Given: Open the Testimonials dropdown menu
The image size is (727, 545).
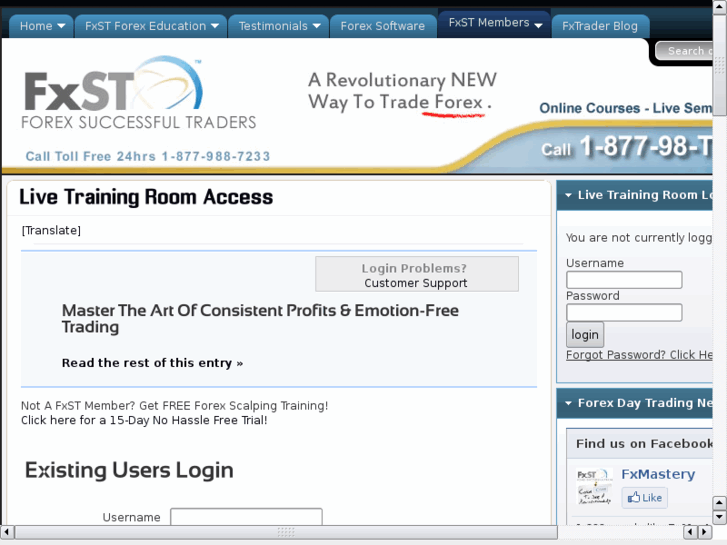Looking at the screenshot, I should pyautogui.click(x=279, y=26).
